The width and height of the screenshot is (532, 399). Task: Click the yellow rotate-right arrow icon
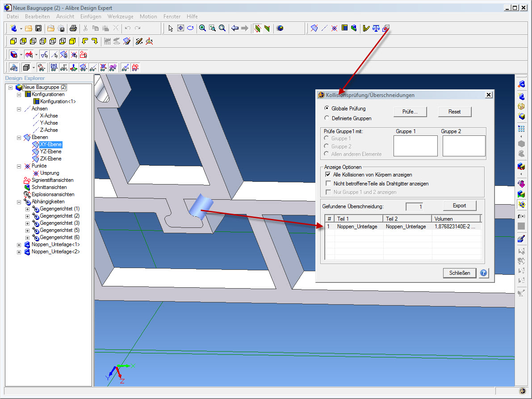(95, 42)
